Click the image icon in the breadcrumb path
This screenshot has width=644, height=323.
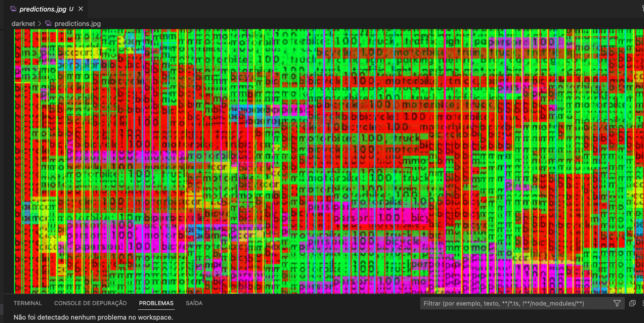coord(48,23)
